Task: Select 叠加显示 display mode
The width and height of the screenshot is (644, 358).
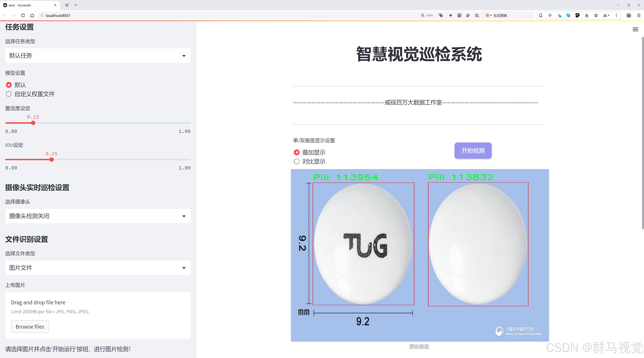Action: pyautogui.click(x=297, y=152)
